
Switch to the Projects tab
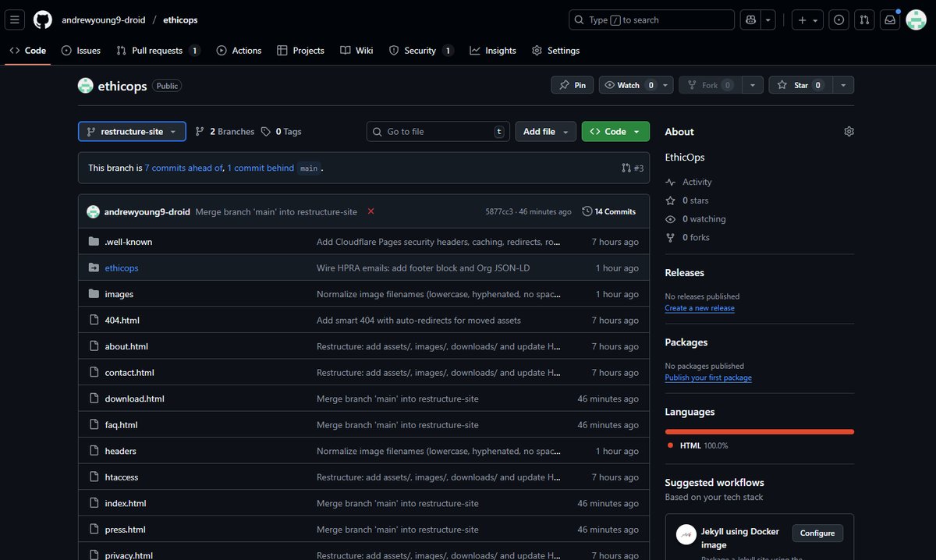[300, 51]
